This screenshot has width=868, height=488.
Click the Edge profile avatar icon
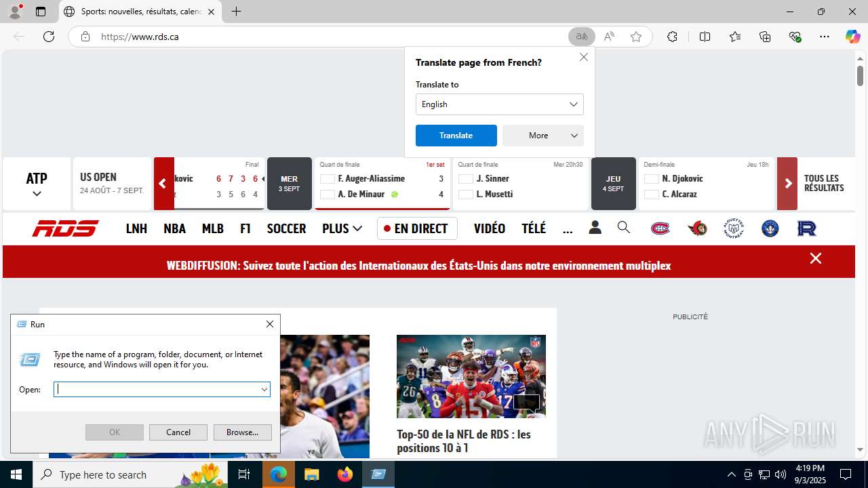pos(15,12)
